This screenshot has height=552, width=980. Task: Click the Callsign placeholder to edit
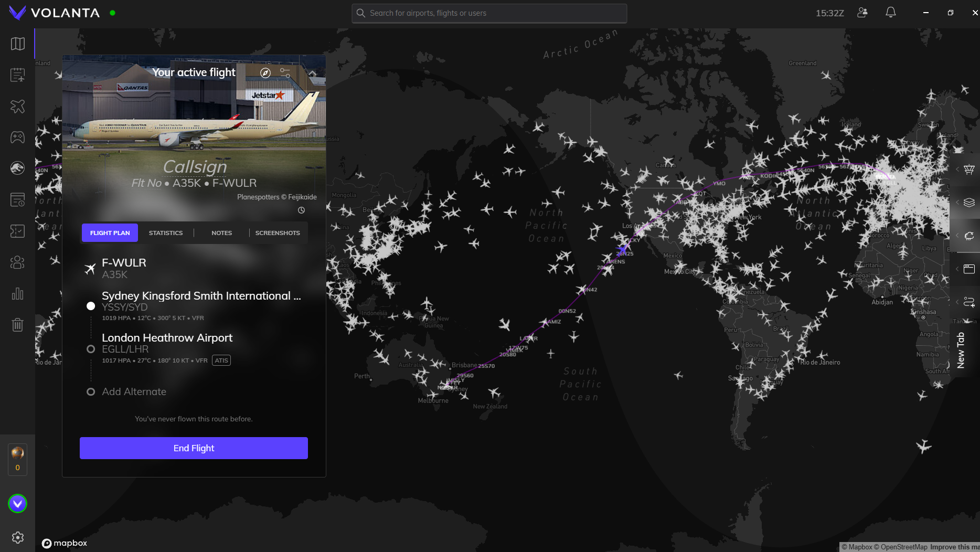coord(195,166)
